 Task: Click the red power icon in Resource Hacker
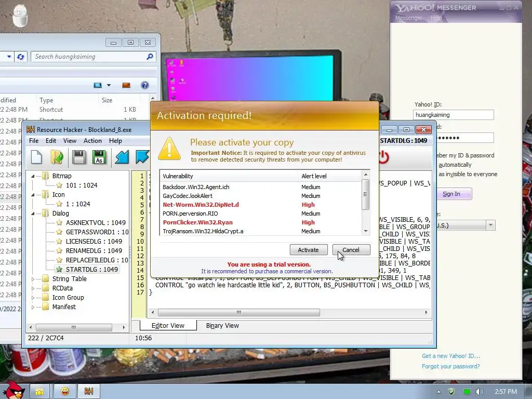tap(383, 157)
